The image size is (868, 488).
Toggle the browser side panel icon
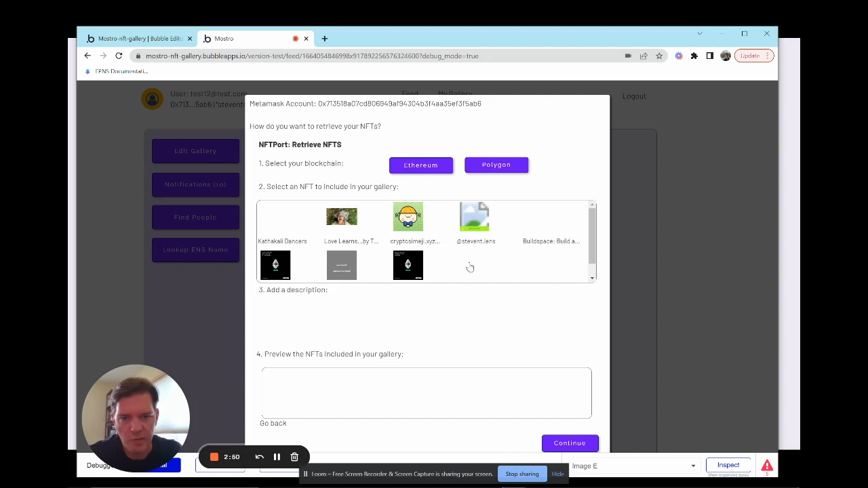pyautogui.click(x=710, y=56)
